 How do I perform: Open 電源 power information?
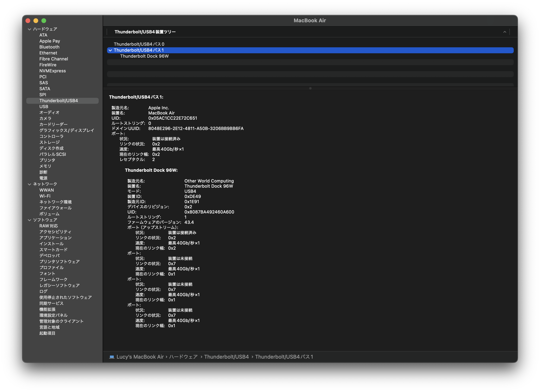[43, 178]
